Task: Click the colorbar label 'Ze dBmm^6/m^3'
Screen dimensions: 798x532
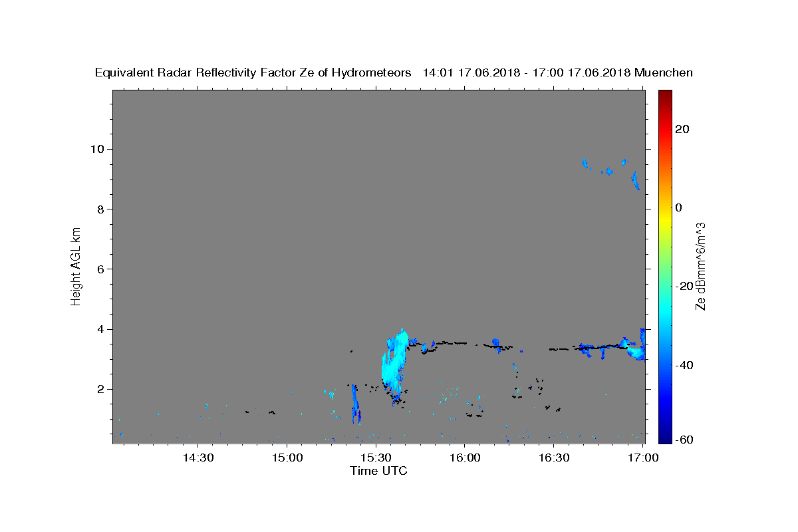Action: click(x=700, y=266)
